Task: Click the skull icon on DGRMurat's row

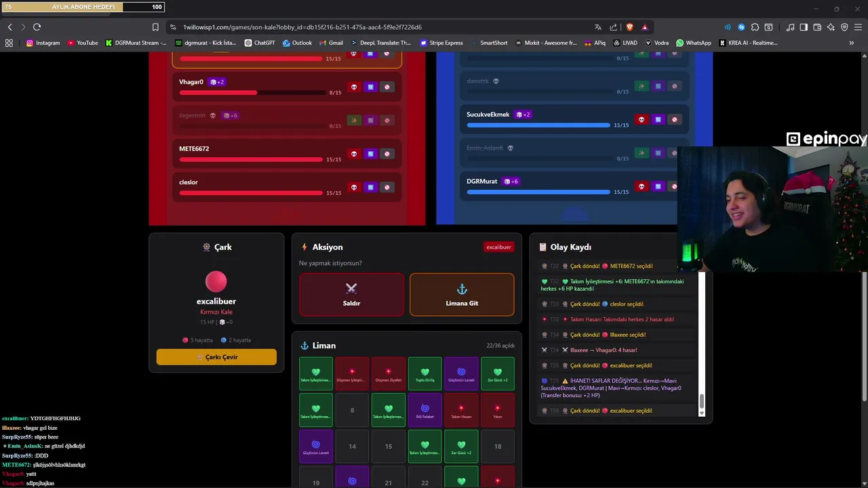Action: 641,186
